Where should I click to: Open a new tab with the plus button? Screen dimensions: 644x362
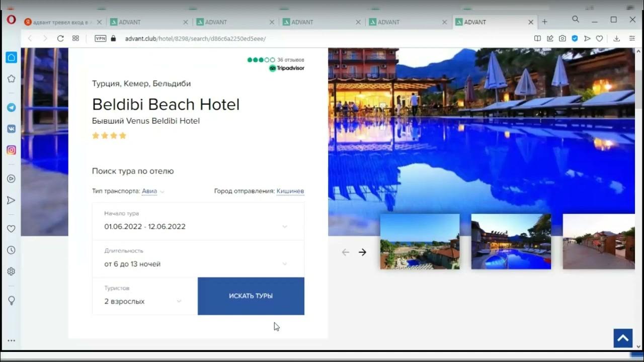point(544,22)
